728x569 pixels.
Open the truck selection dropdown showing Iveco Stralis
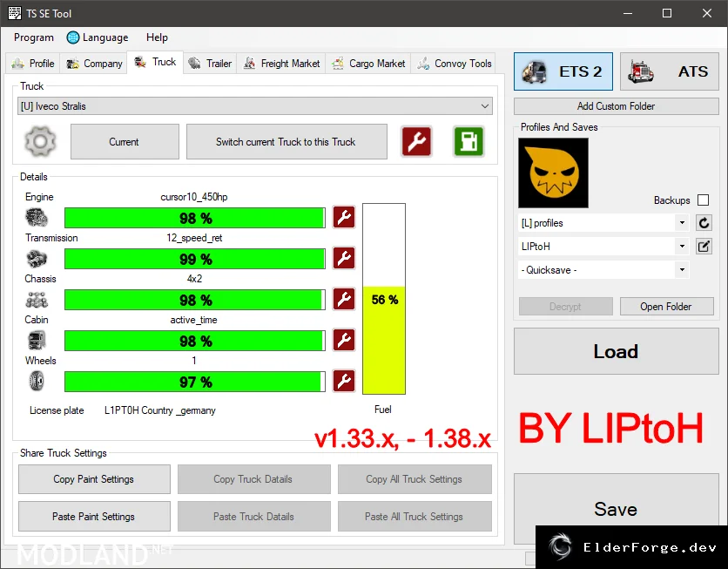[255, 106]
